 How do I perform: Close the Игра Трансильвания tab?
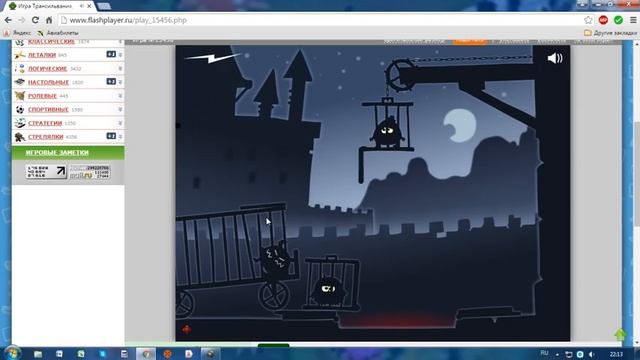tap(89, 6)
